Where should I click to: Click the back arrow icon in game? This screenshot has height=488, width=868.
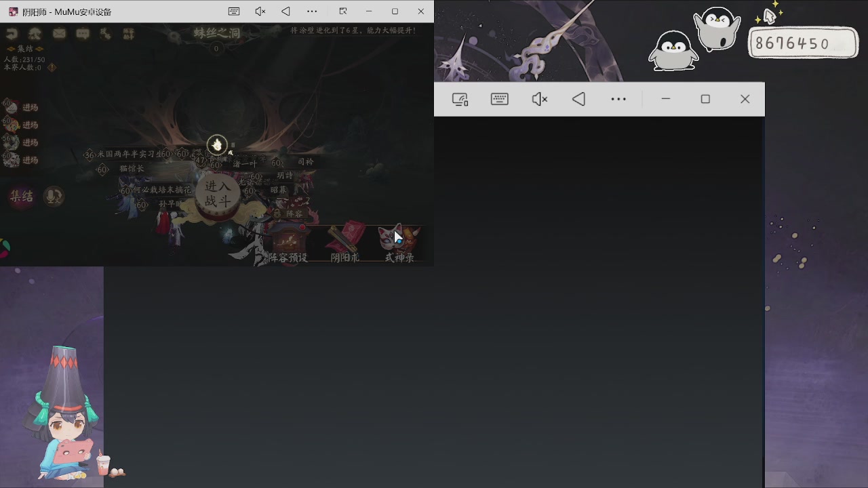12,34
